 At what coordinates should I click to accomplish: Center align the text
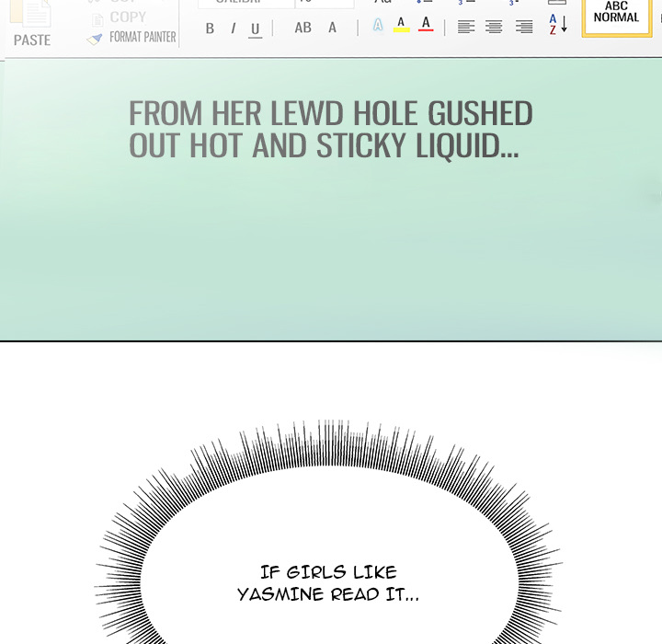tap(494, 27)
